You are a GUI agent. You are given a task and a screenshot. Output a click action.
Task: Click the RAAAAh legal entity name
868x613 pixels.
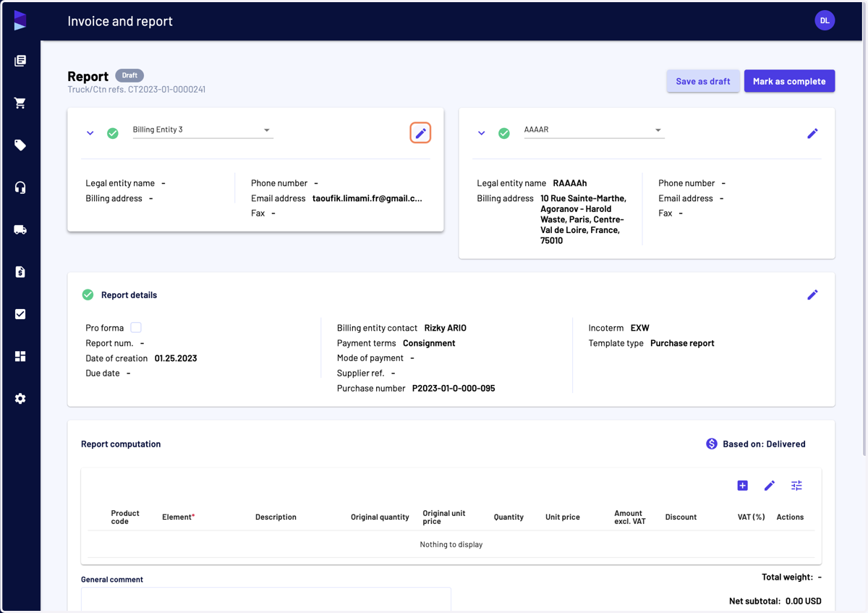570,183
